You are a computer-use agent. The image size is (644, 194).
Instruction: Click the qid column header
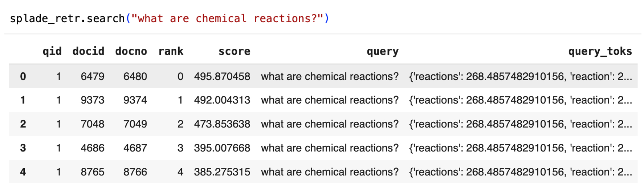52,52
